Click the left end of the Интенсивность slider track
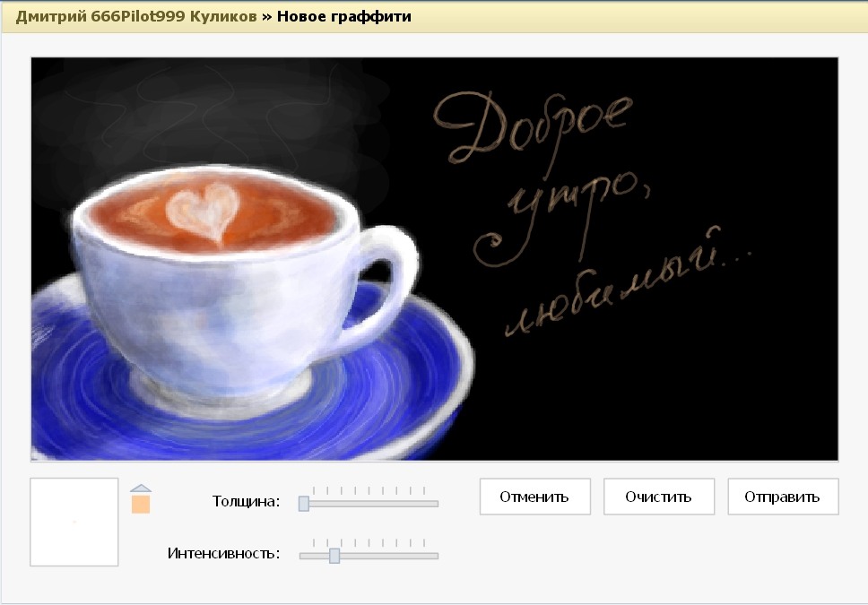Viewport: 868px width, 605px height. [305, 556]
